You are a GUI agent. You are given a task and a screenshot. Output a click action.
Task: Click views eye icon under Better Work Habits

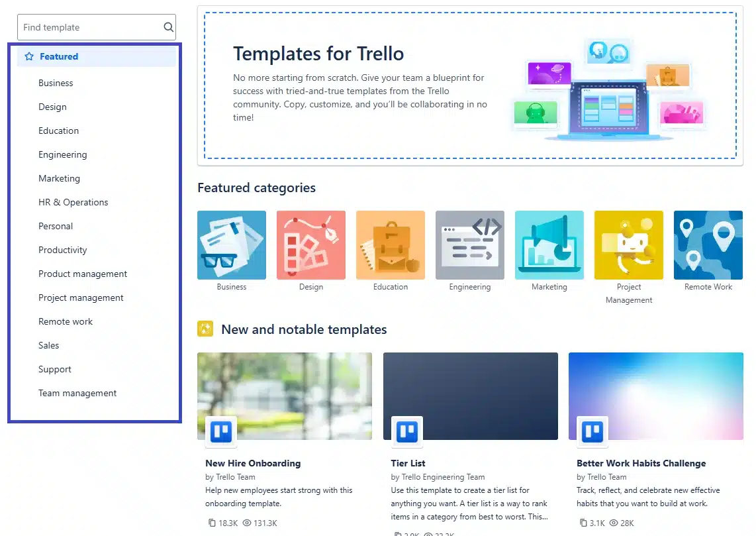614,523
